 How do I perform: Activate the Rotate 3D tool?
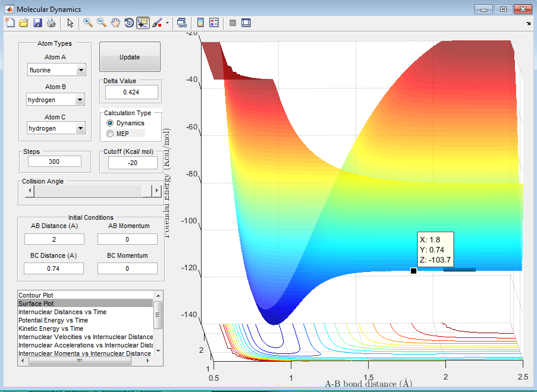click(x=129, y=23)
